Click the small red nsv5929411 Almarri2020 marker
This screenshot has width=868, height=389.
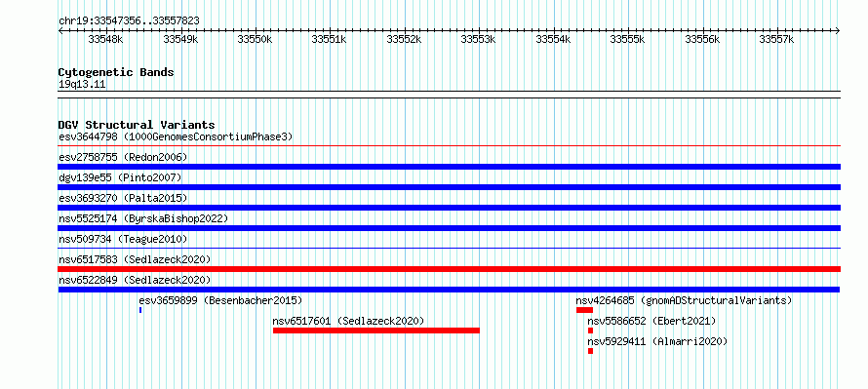point(591,351)
